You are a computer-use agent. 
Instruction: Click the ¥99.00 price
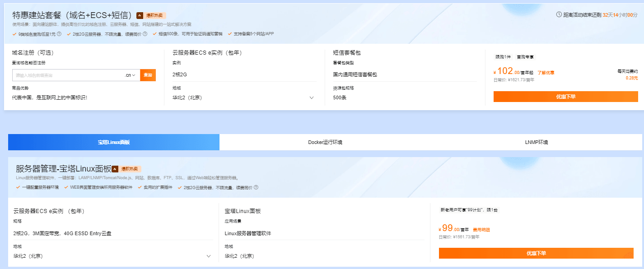[450, 228]
